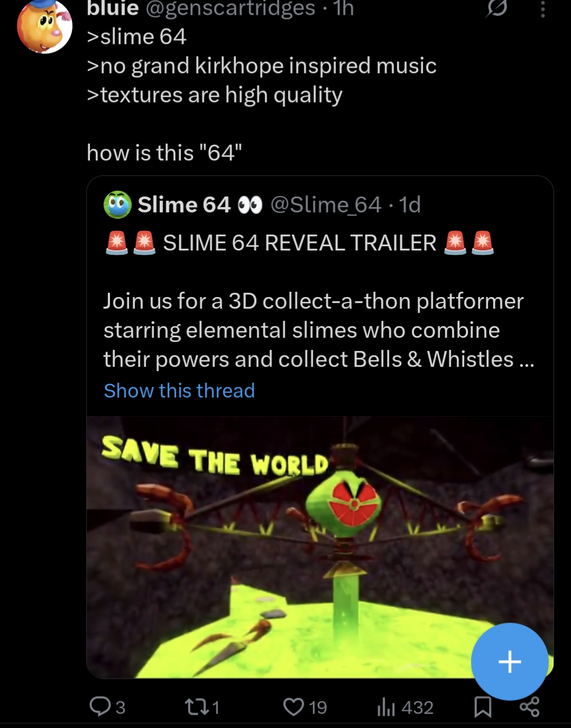Open Slime 64 display name in quote
571x728 pixels.
click(184, 204)
